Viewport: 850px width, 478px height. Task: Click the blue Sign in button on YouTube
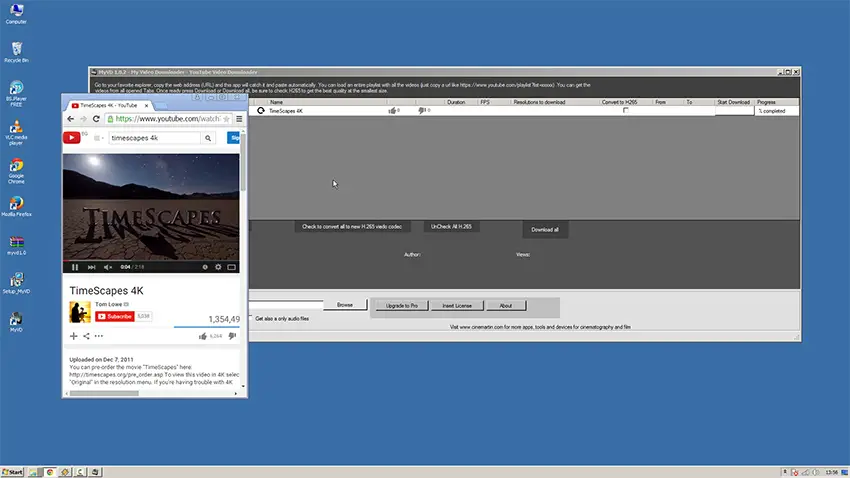pyautogui.click(x=234, y=138)
